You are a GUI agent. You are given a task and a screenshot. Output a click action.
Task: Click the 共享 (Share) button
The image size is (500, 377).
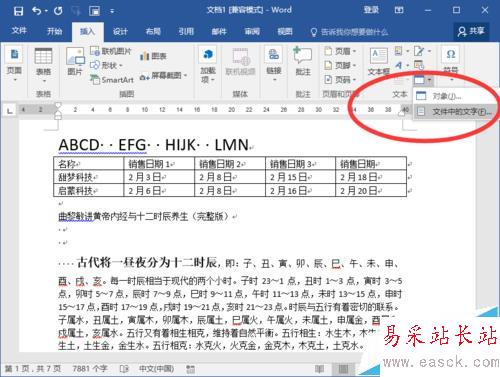[471, 31]
